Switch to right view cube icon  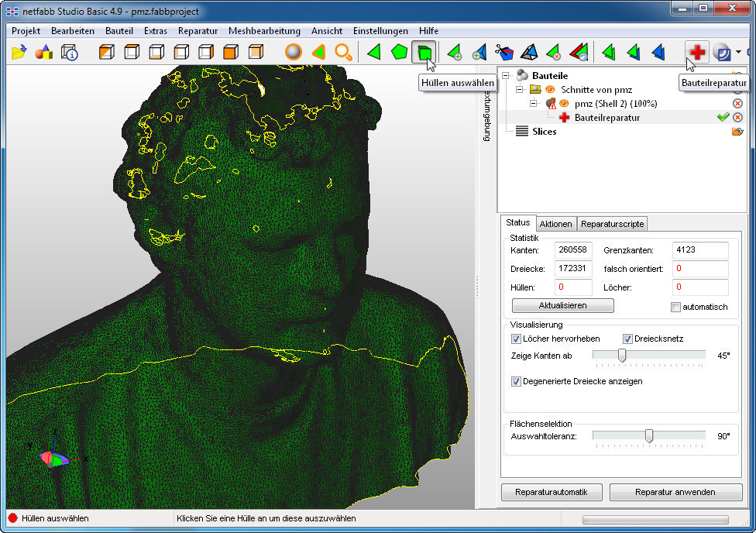tap(206, 52)
